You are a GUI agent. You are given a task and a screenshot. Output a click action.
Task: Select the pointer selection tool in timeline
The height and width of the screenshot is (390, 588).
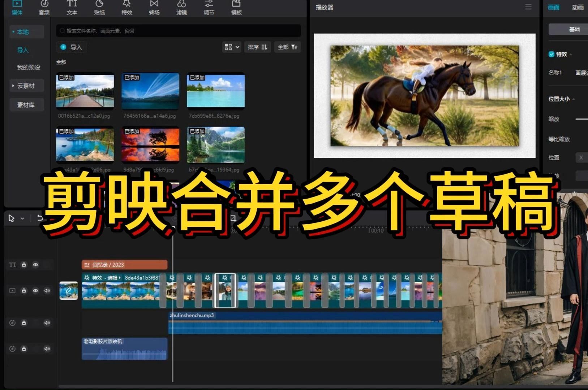(12, 218)
